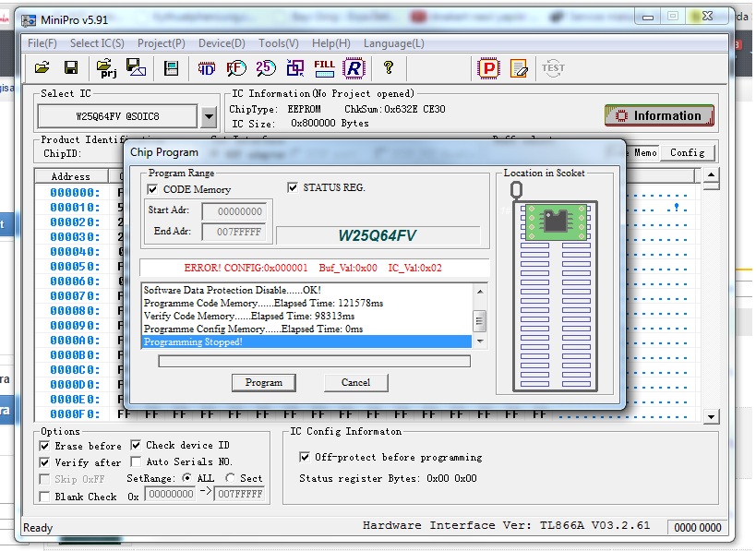Toggle the STATUS REG. checkbox

(x=294, y=187)
